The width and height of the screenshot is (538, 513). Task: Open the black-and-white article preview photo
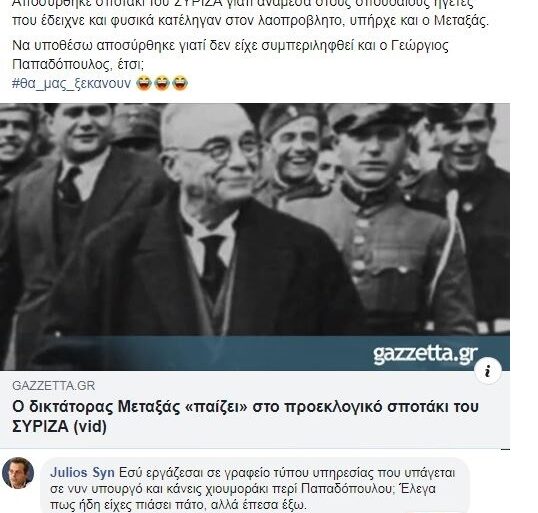pos(255,237)
